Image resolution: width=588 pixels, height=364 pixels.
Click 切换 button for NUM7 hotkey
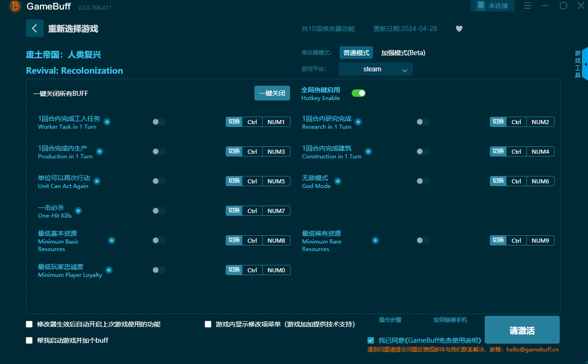[234, 211]
